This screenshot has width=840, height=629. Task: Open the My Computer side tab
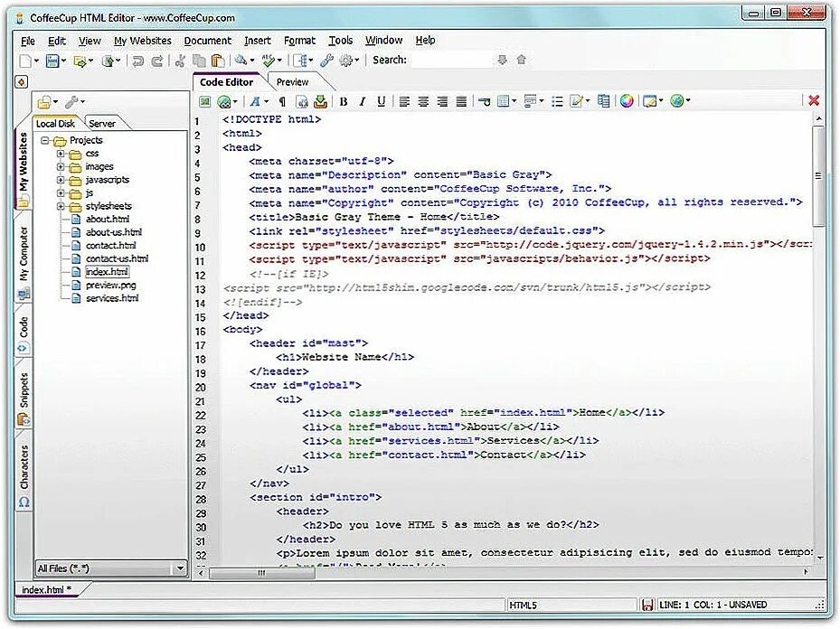(x=24, y=260)
